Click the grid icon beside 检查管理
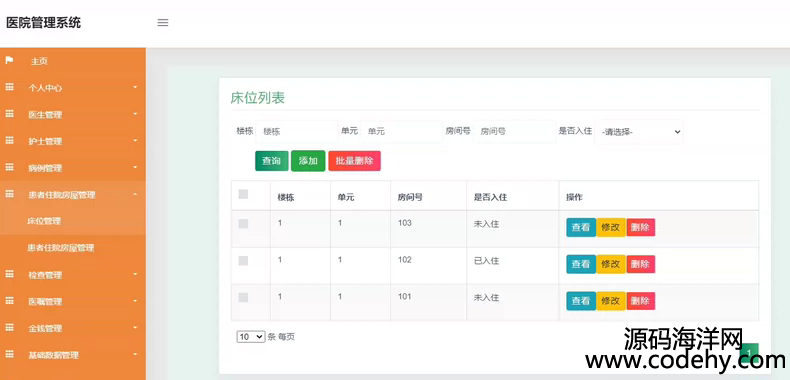This screenshot has width=790, height=380. [9, 274]
